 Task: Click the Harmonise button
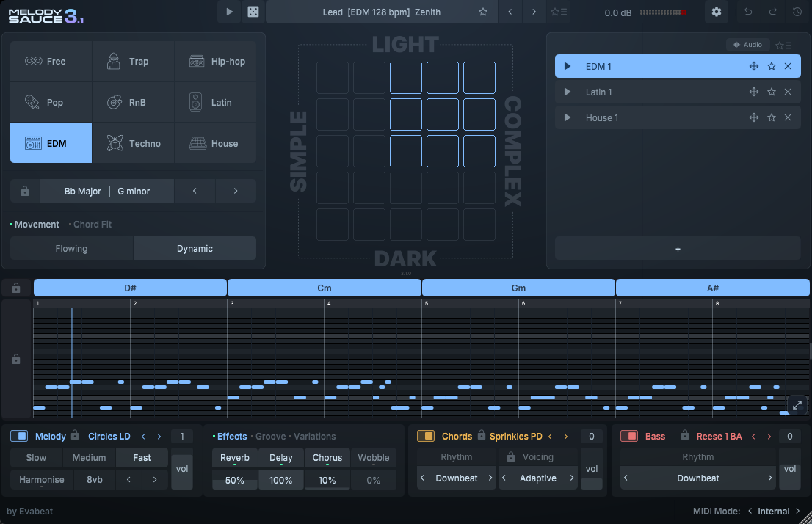coord(41,480)
